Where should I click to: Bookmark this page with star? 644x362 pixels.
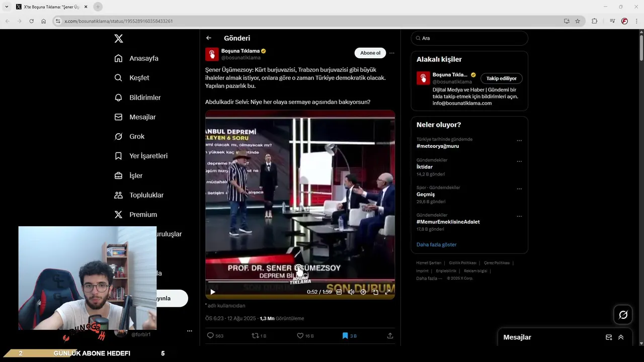(578, 21)
